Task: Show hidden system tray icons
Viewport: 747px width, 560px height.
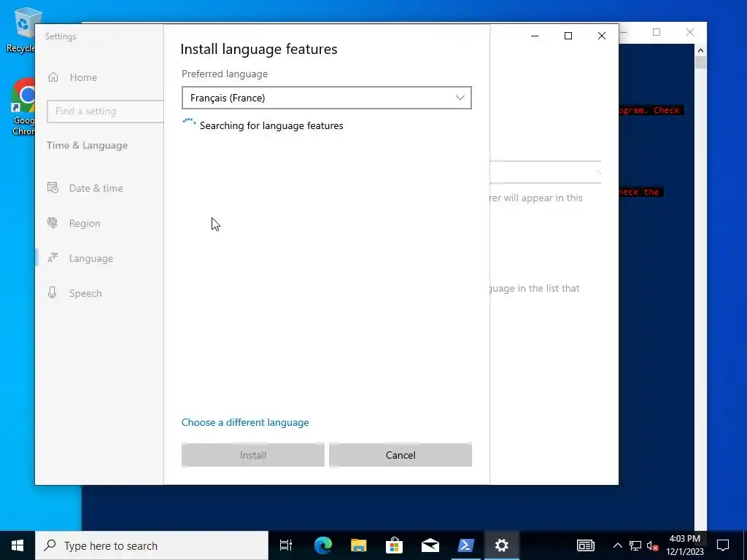Action: (617, 545)
